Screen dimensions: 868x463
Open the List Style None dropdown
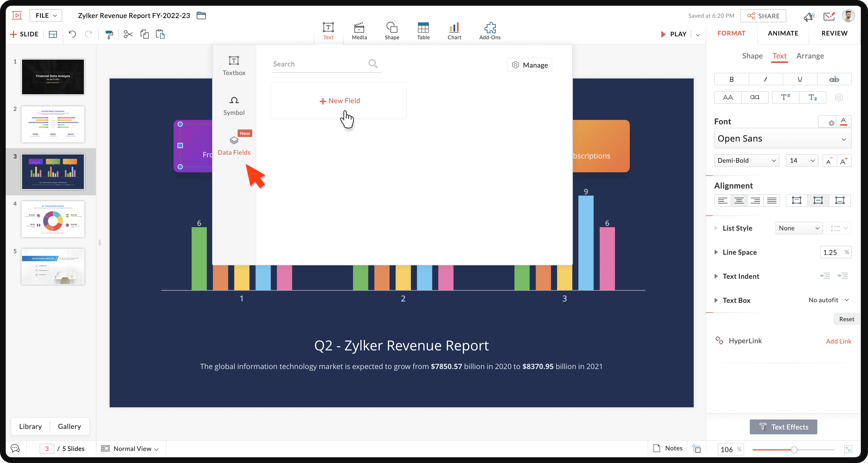(799, 228)
